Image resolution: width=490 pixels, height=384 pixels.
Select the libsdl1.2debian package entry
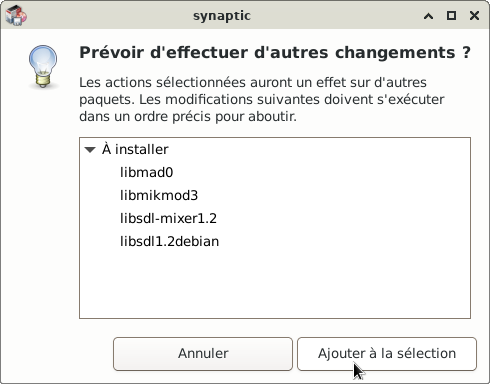click(x=275, y=241)
